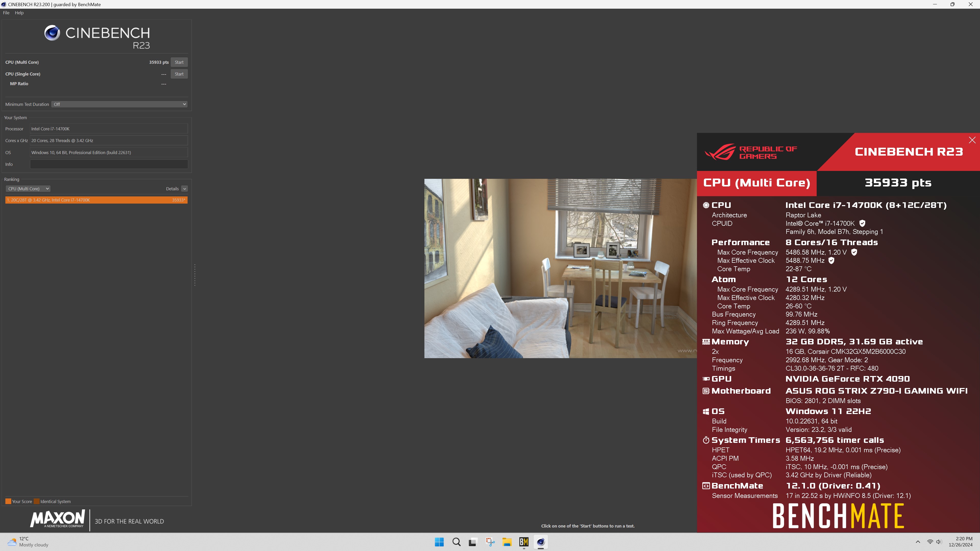
Task: Click the CPU (Multi Core) red label in BenchMate panel
Action: 756,183
